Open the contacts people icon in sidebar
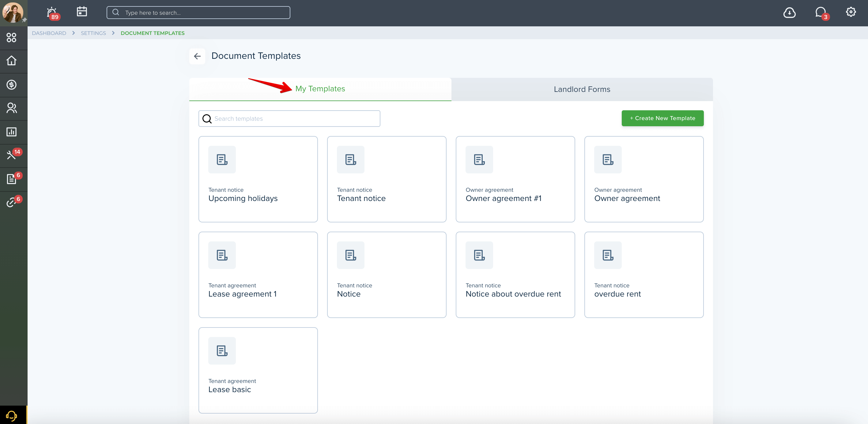This screenshot has width=868, height=424. pyautogui.click(x=11, y=108)
